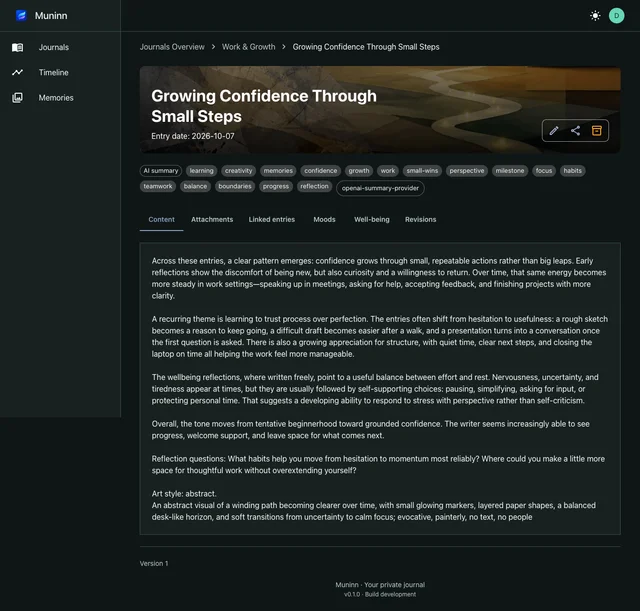Click the current entry breadcrumb title
This screenshot has height=611, width=640.
[366, 47]
